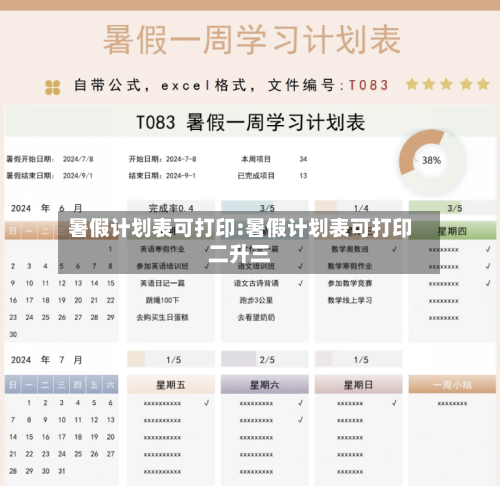Toggle the checkmark for 语文培训班
The height and width of the screenshot is (486, 500).
[x=301, y=266]
